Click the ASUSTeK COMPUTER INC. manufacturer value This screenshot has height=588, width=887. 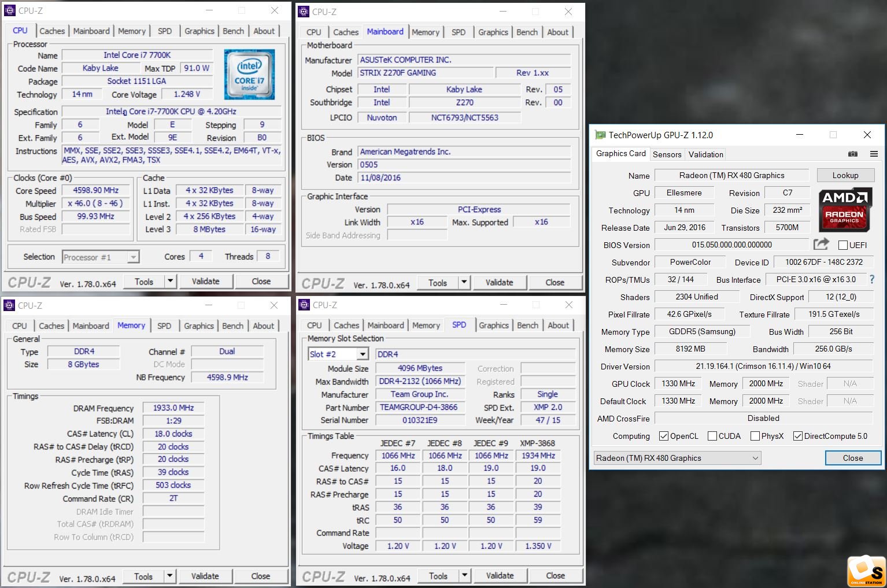[464, 60]
